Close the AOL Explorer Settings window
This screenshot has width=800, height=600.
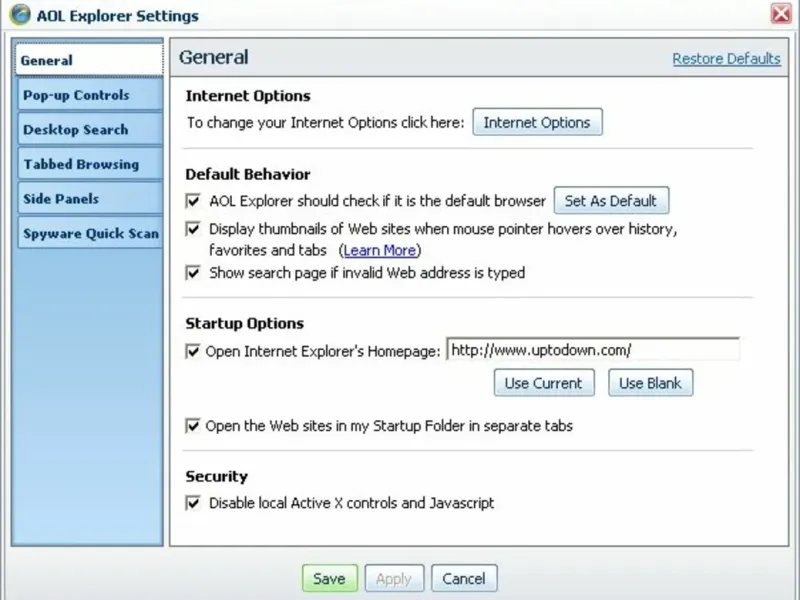(781, 13)
